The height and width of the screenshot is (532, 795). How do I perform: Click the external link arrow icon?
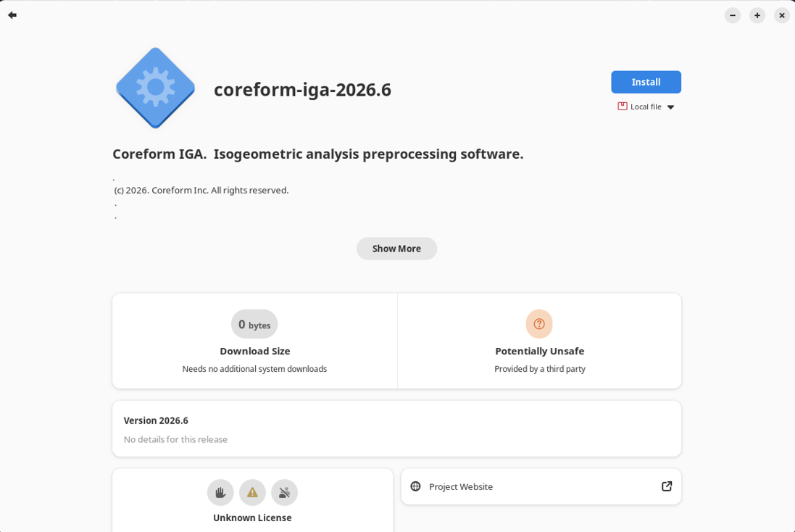(x=667, y=486)
